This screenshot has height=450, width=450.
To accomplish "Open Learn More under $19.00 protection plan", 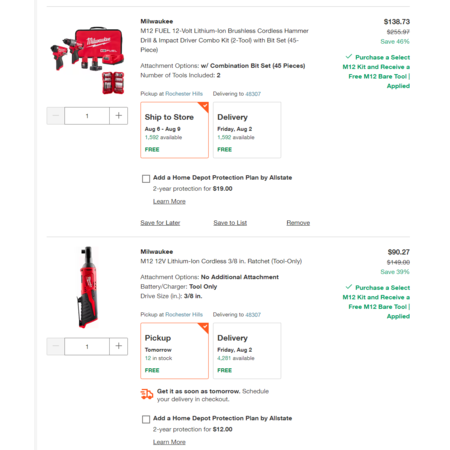I will (169, 201).
